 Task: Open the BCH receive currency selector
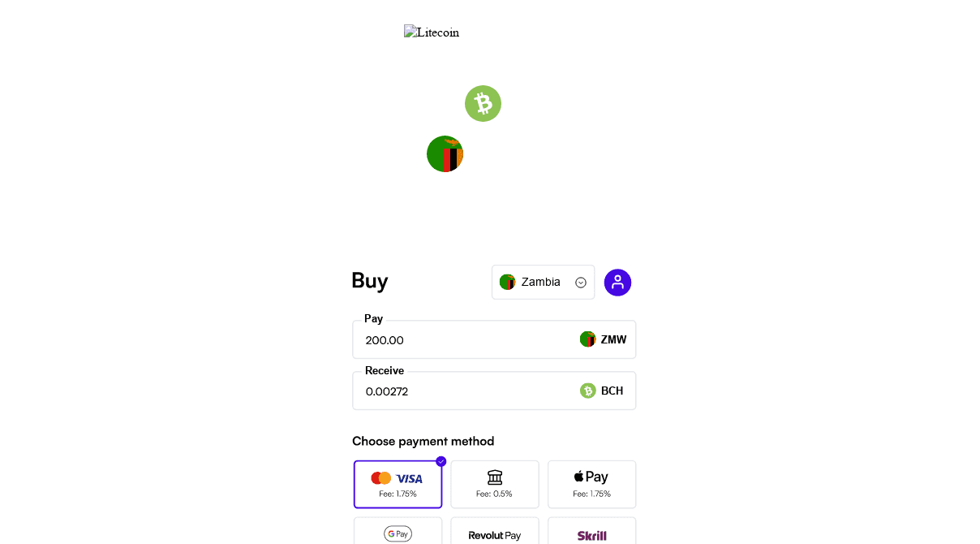click(601, 391)
